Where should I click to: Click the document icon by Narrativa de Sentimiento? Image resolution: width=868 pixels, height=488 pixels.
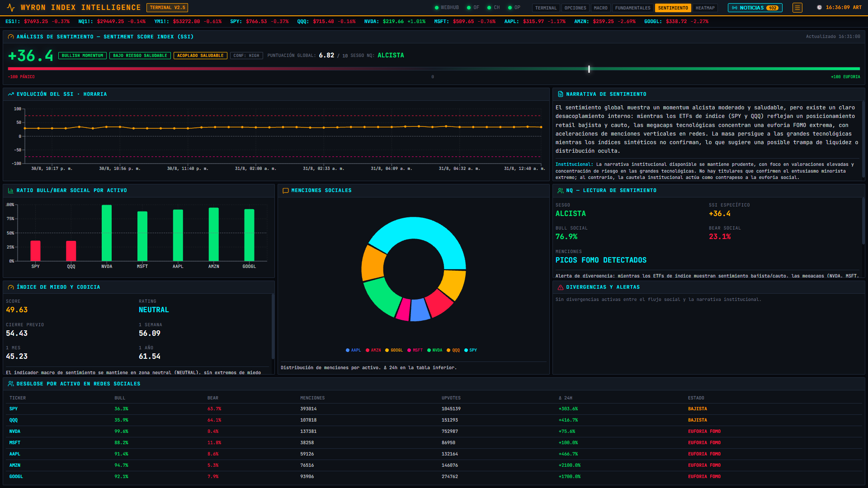(x=561, y=94)
